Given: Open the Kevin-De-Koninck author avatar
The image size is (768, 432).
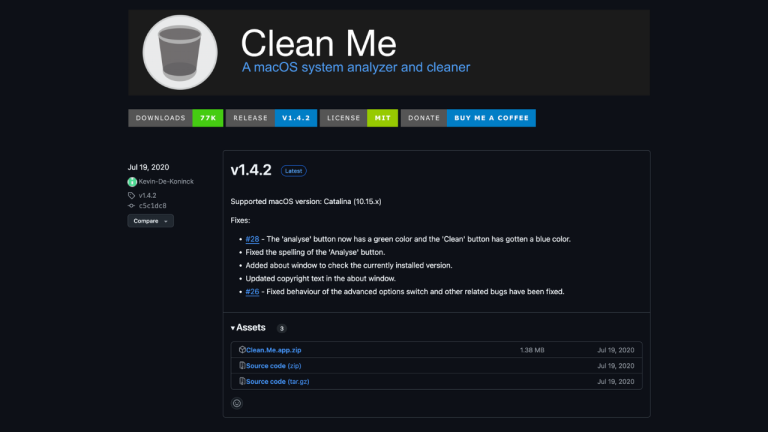Looking at the screenshot, I should tap(132, 182).
